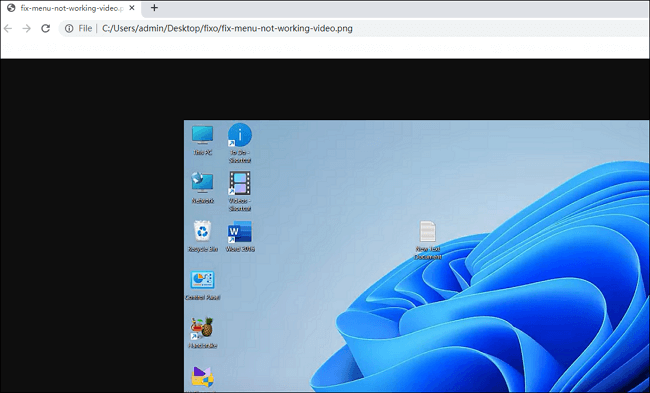Click the To Do shortcut icon
The height and width of the screenshot is (393, 650).
click(240, 135)
